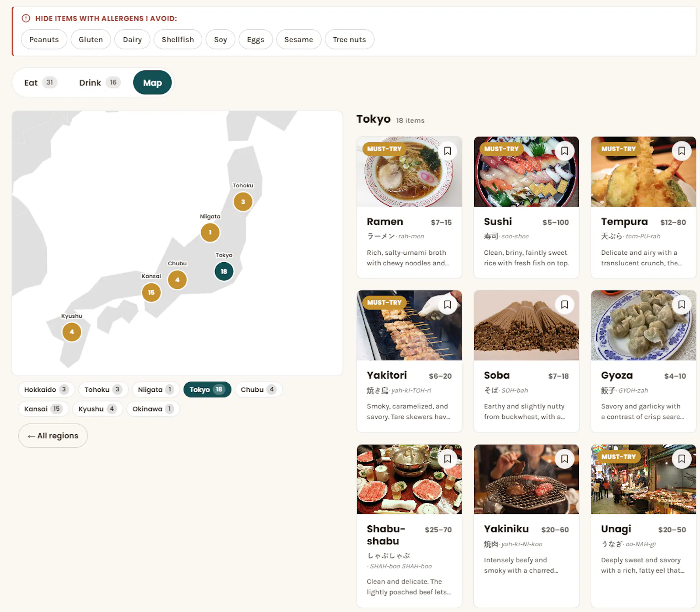Image resolution: width=700 pixels, height=612 pixels.
Task: Filter by Kansai region chip
Action: (x=43, y=409)
